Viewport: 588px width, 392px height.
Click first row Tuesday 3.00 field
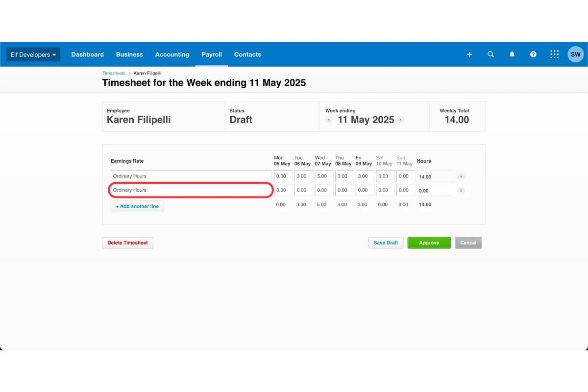[x=303, y=176]
